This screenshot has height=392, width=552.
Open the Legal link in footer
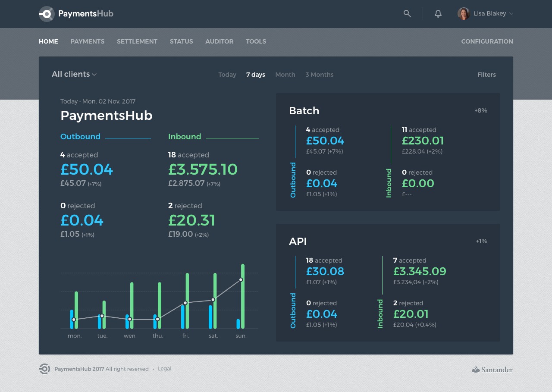(165, 369)
